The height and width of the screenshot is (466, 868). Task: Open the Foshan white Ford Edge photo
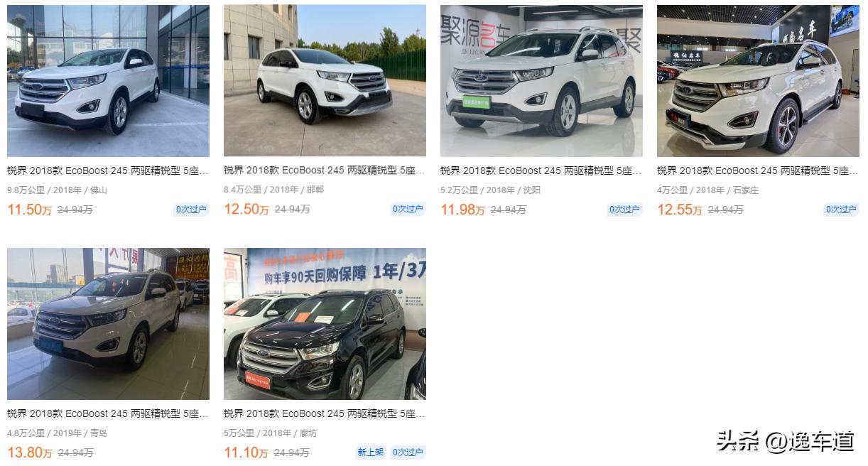point(108,81)
